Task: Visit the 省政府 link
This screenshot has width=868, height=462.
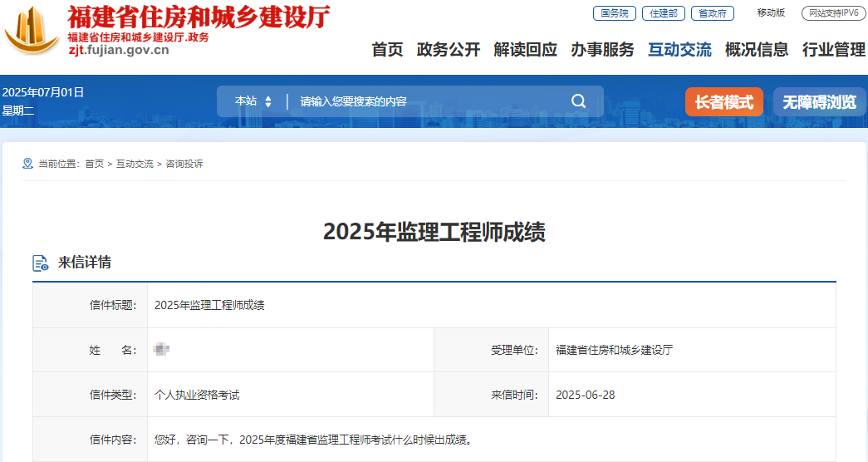Action: click(712, 13)
